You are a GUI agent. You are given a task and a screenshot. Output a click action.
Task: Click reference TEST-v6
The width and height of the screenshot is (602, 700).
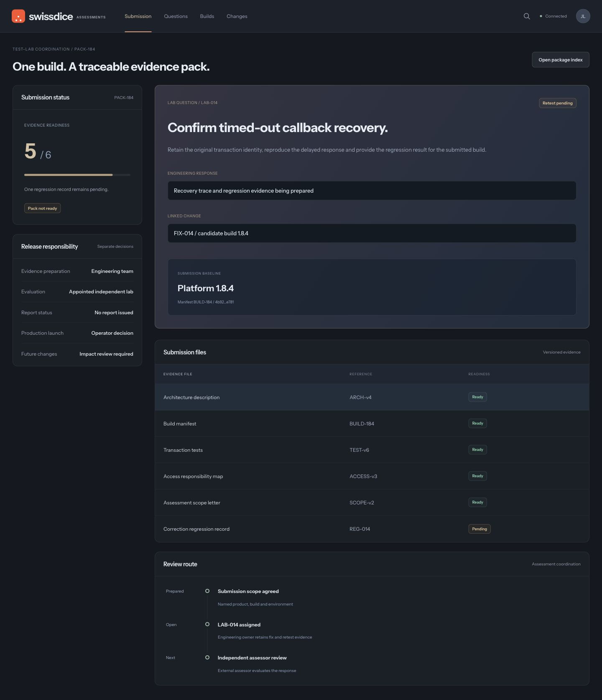point(359,450)
